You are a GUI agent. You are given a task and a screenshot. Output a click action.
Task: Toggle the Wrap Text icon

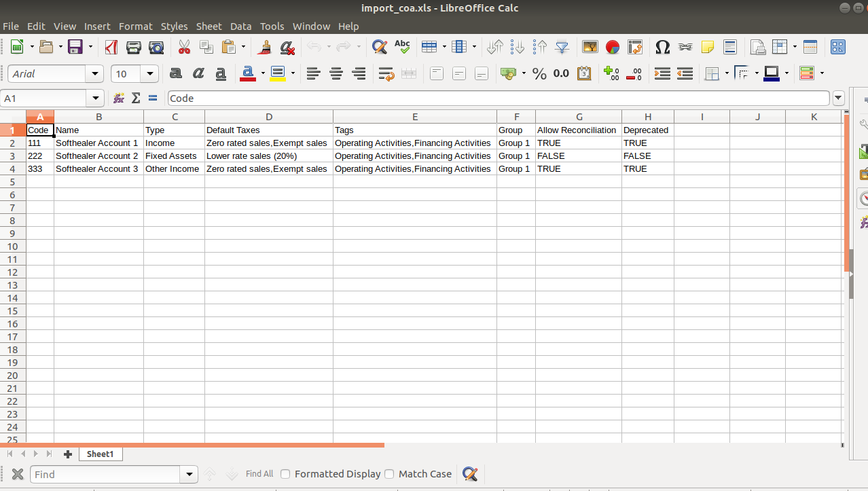point(386,73)
